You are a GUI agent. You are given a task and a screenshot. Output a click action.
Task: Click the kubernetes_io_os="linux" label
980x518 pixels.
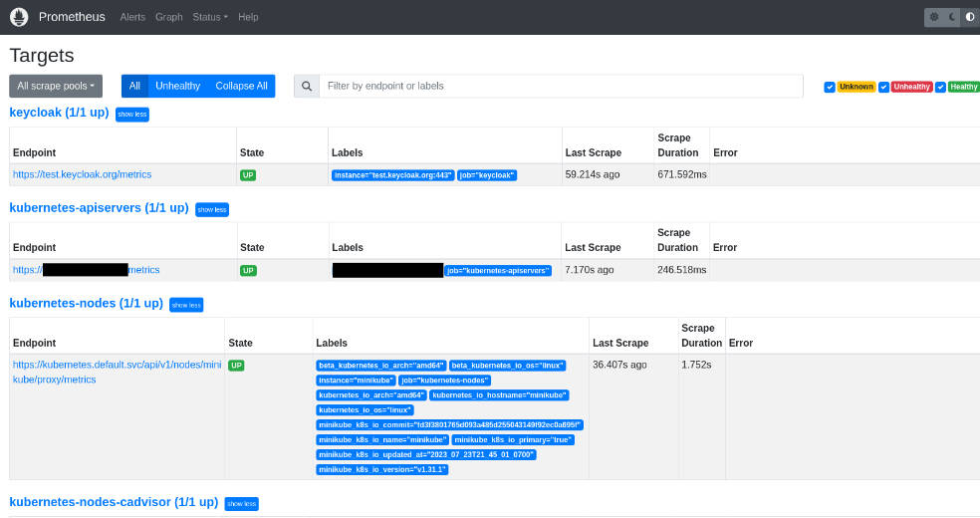(365, 410)
